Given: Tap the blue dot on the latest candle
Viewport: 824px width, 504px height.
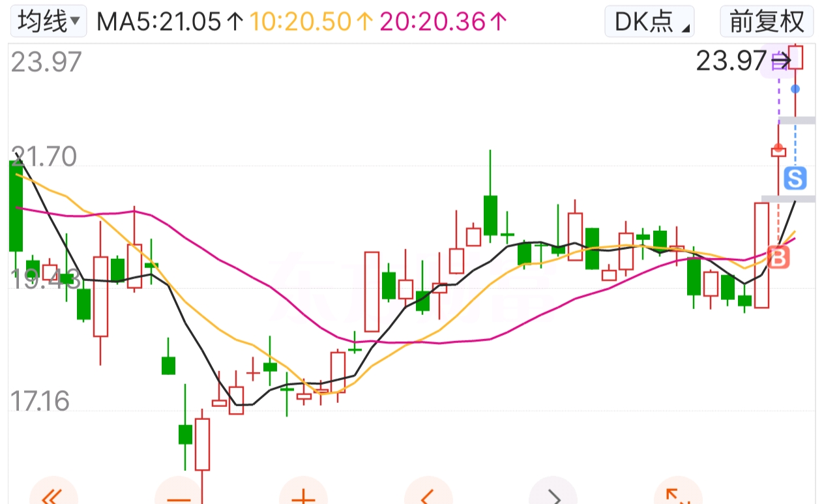Looking at the screenshot, I should [795, 89].
